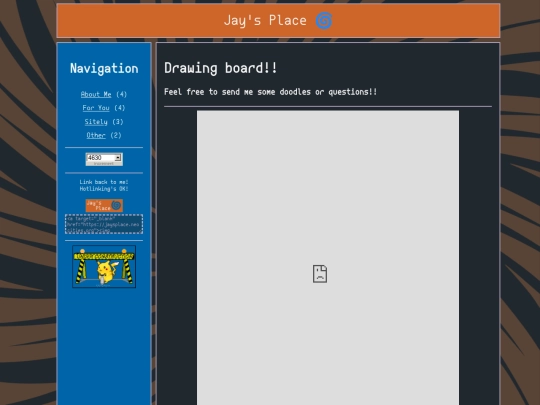Image resolution: width=540 pixels, height=405 pixels.
Task: Click the counter's small arrow button
Action: [x=118, y=157]
